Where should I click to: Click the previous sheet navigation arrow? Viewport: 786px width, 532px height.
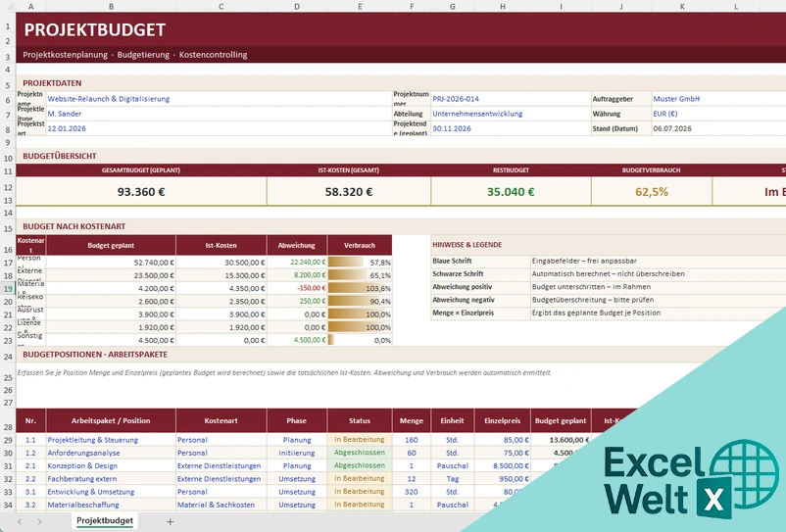pyautogui.click(x=20, y=521)
